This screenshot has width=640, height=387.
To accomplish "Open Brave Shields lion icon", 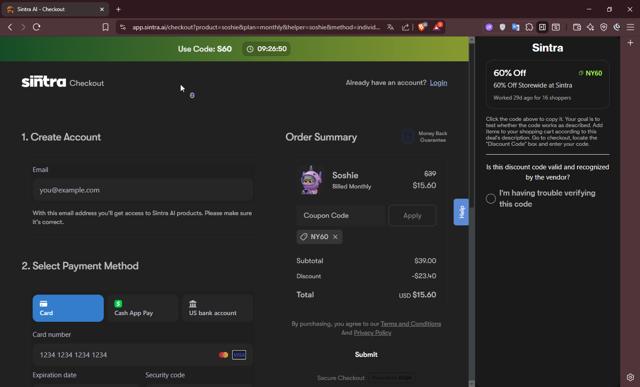I will (x=422, y=27).
